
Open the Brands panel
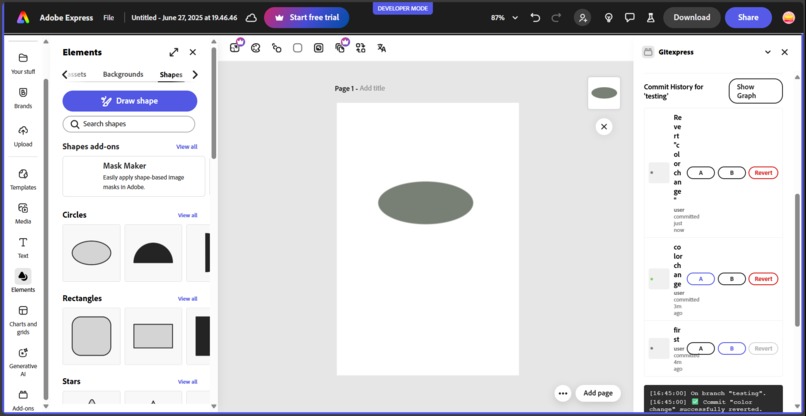pyautogui.click(x=23, y=98)
